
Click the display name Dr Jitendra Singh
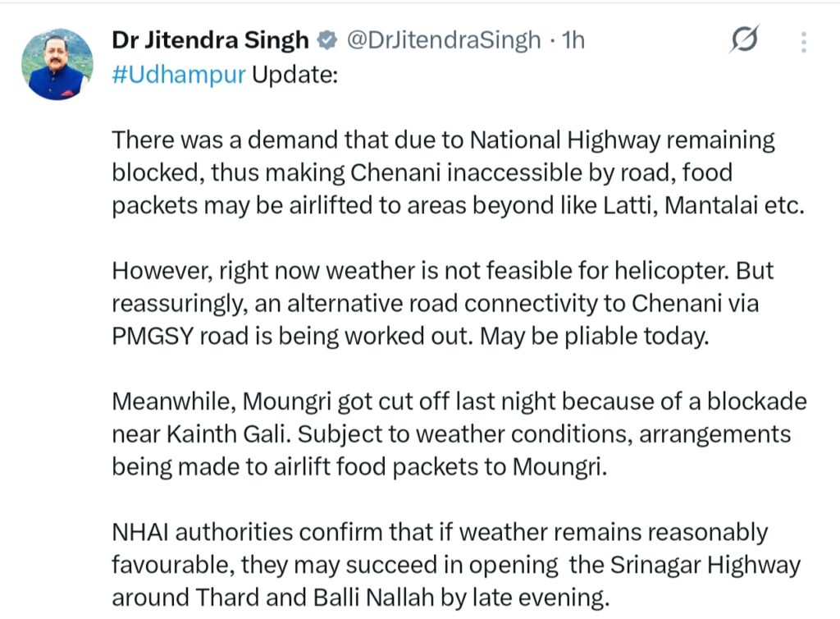coord(210,40)
